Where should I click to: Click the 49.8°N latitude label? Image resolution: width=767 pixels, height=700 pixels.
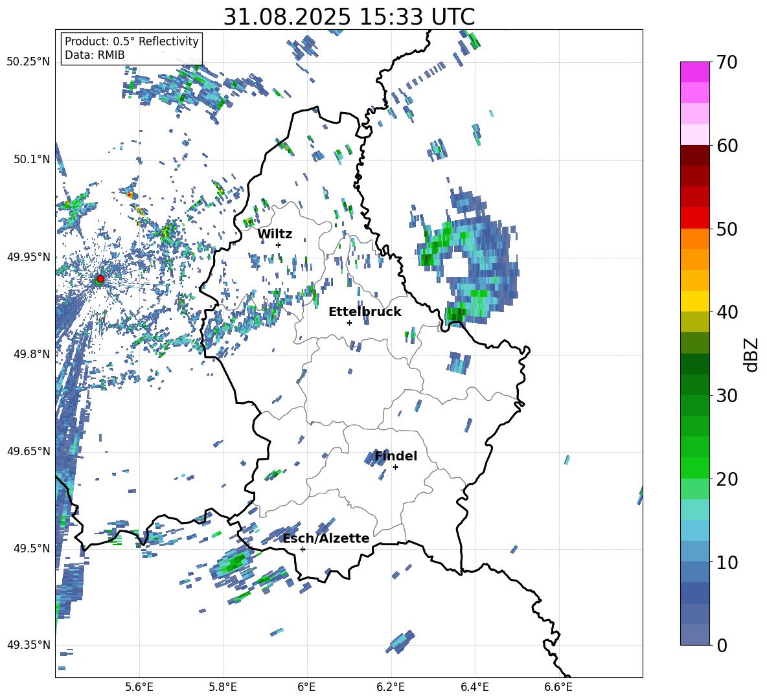click(31, 354)
